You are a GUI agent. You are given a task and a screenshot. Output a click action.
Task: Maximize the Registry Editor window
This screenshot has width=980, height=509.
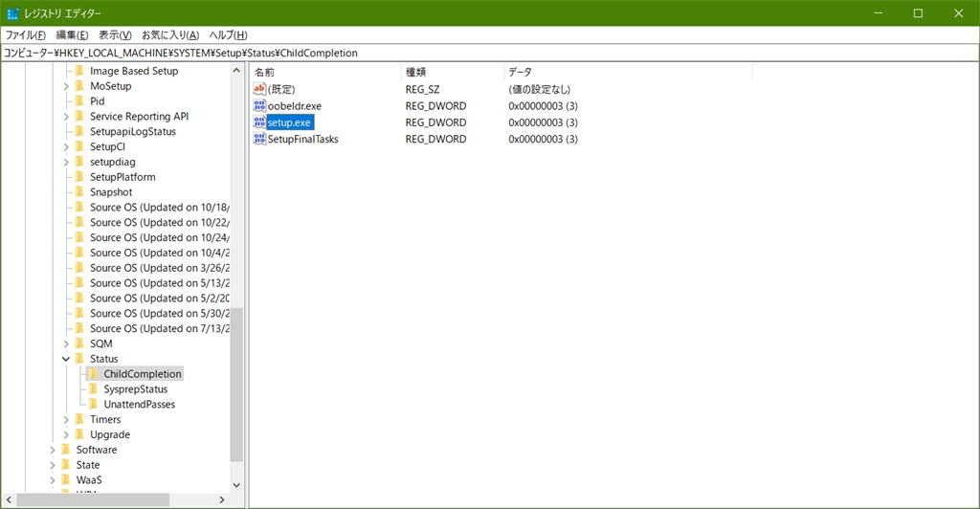click(918, 13)
